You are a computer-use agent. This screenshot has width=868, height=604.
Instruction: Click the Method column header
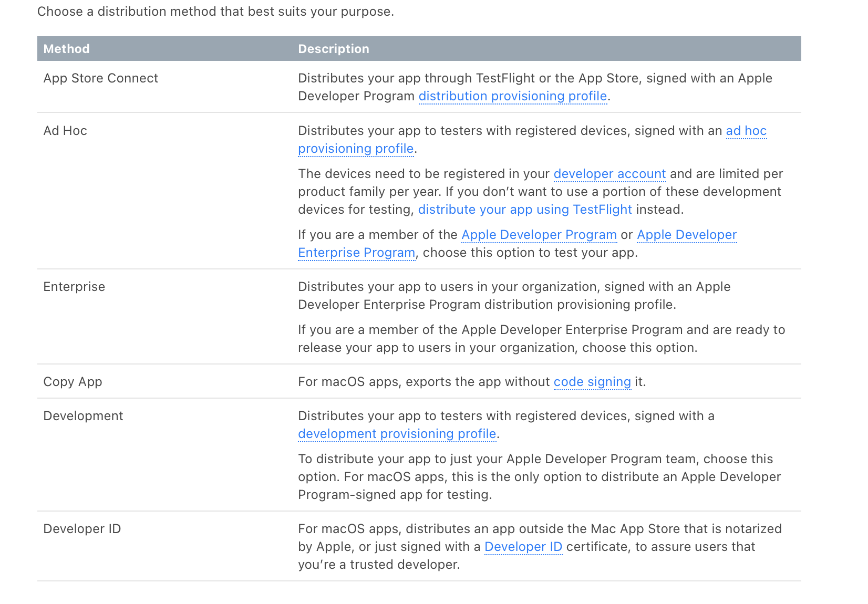[67, 49]
